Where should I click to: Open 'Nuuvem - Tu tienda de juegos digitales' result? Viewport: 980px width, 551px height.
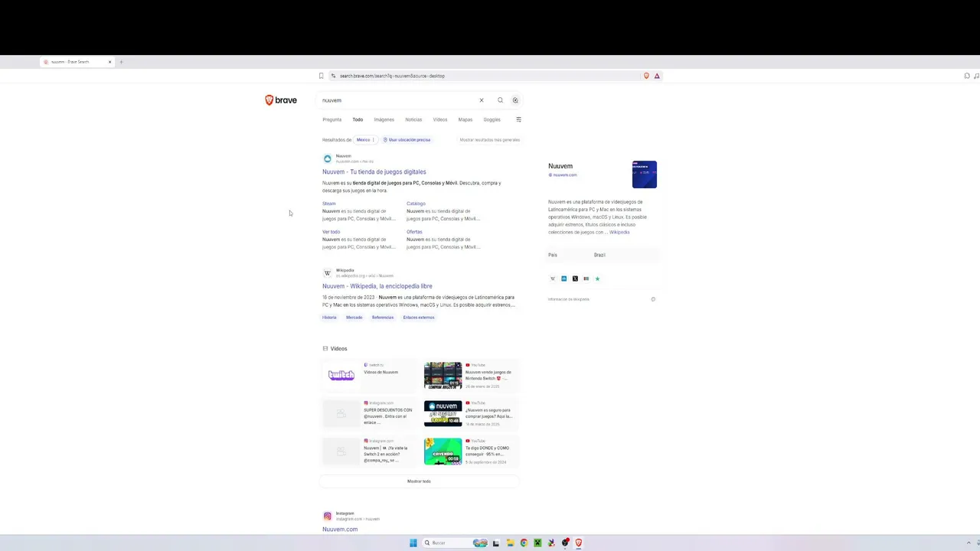coord(374,172)
